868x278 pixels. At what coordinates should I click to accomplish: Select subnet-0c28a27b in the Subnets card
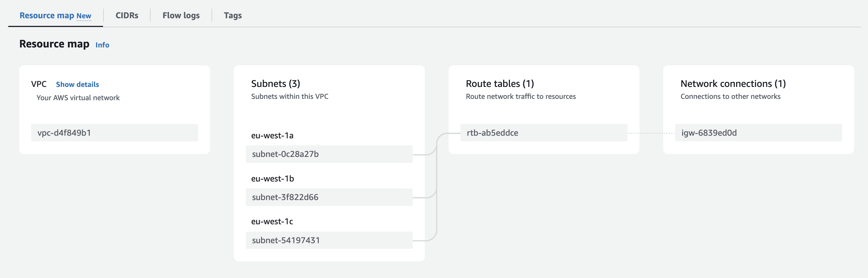tap(329, 154)
